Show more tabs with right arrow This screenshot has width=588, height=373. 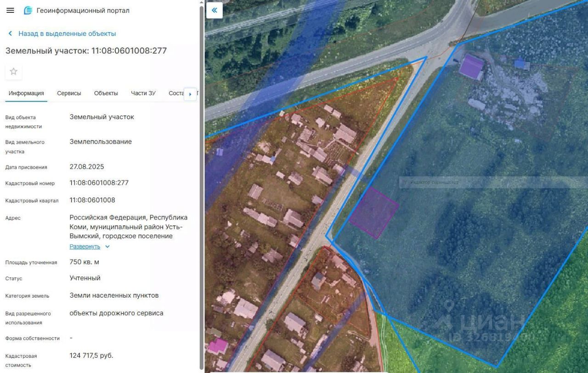pos(190,94)
